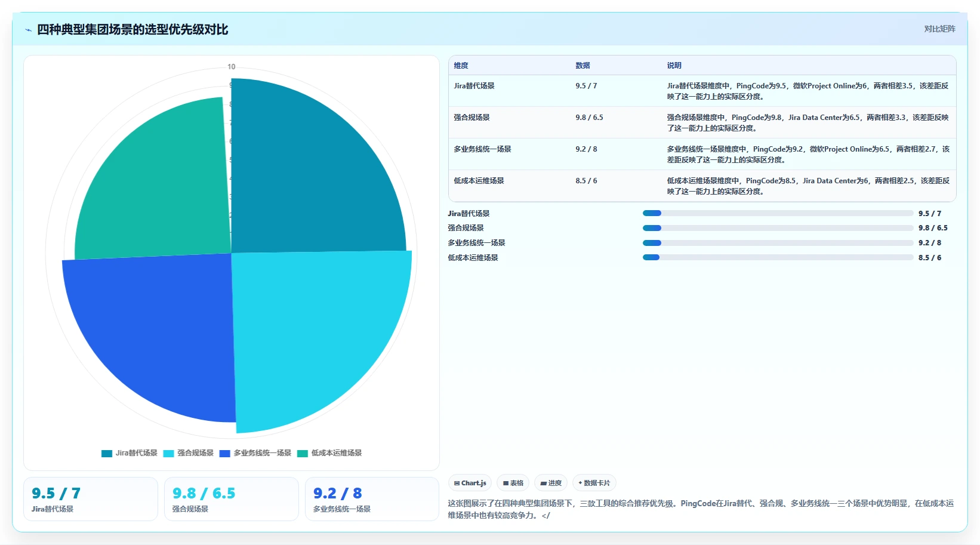Click the Jira替代场景 table row cell
980x545 pixels.
pyautogui.click(x=474, y=86)
